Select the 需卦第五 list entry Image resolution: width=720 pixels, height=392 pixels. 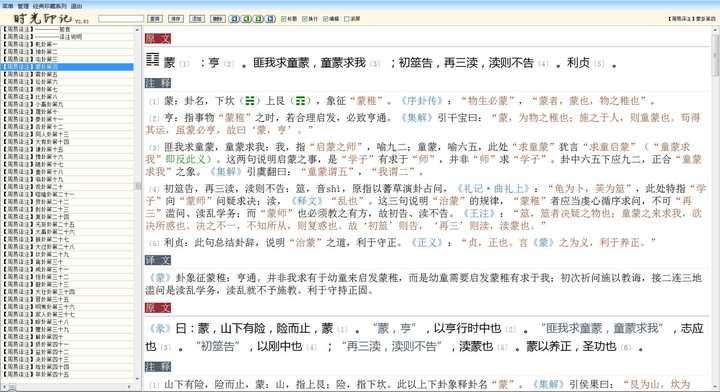pyautogui.click(x=67, y=74)
